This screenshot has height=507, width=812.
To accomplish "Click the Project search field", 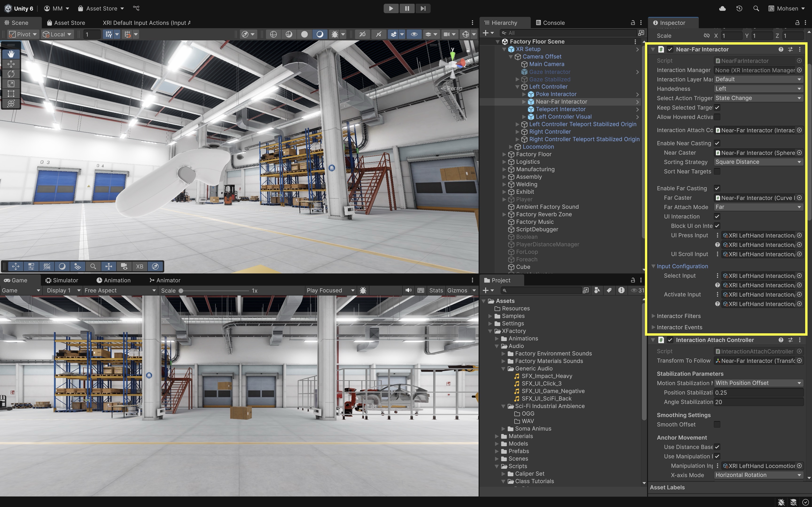I will 541,290.
